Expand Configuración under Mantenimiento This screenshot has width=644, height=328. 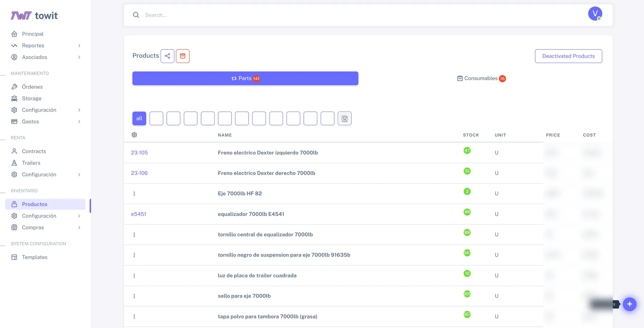45,110
